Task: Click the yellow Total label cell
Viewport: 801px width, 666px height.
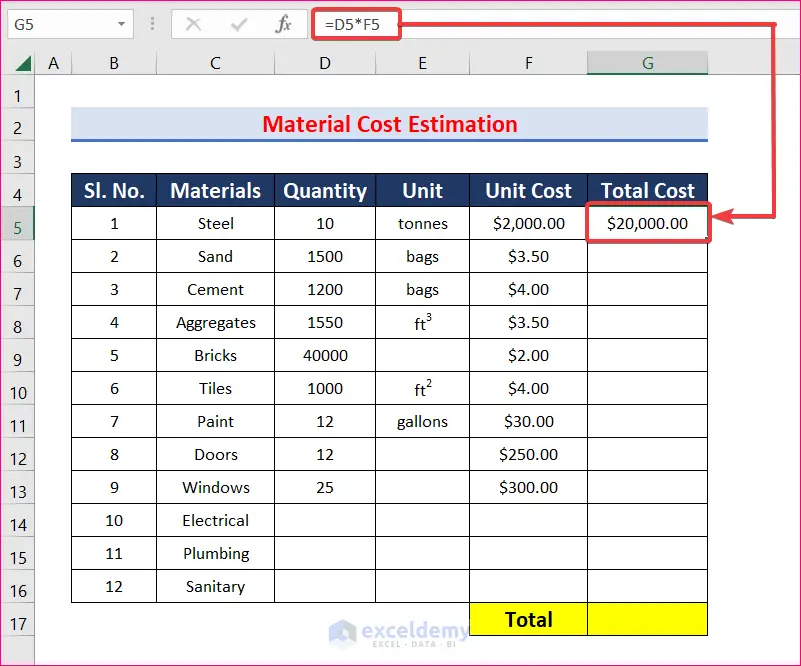Action: tap(529, 620)
